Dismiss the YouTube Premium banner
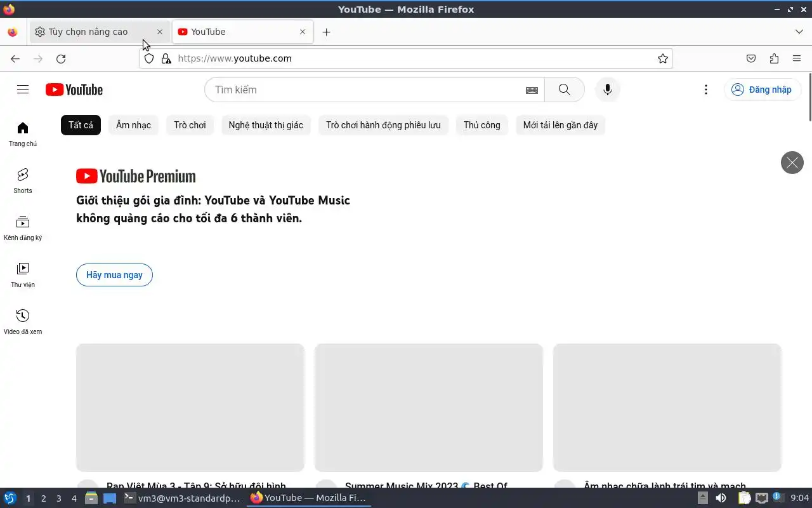This screenshot has height=508, width=812. (792, 163)
